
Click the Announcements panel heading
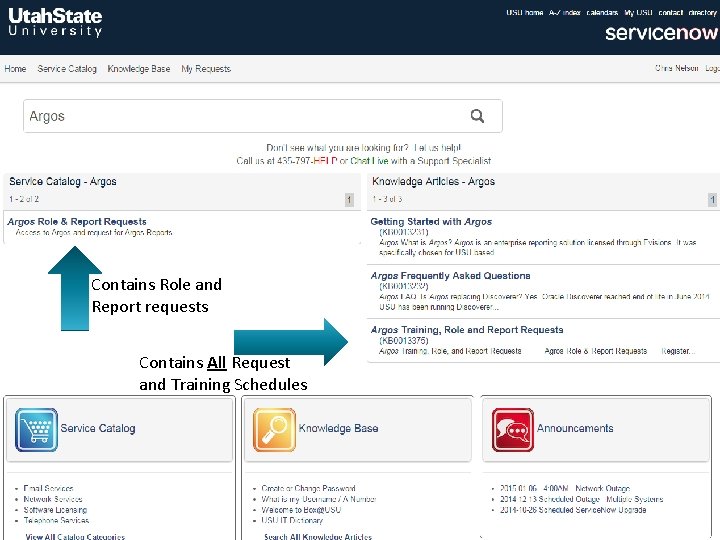pos(575,428)
